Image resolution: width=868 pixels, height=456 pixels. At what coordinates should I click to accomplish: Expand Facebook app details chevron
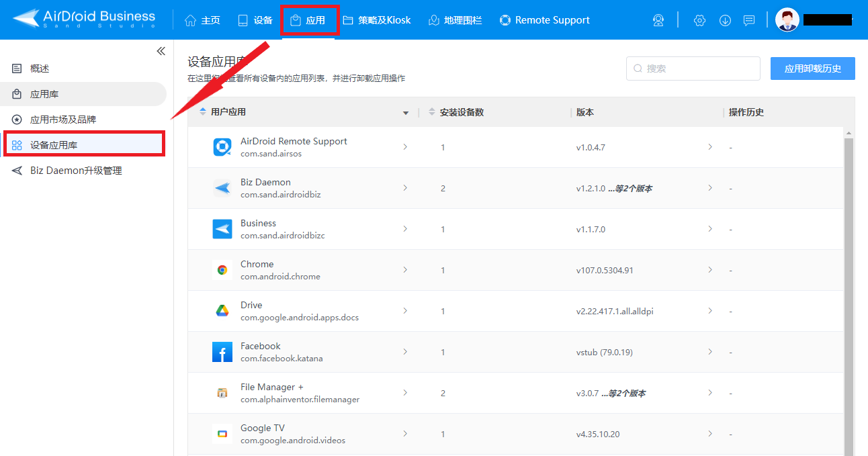[x=405, y=351]
